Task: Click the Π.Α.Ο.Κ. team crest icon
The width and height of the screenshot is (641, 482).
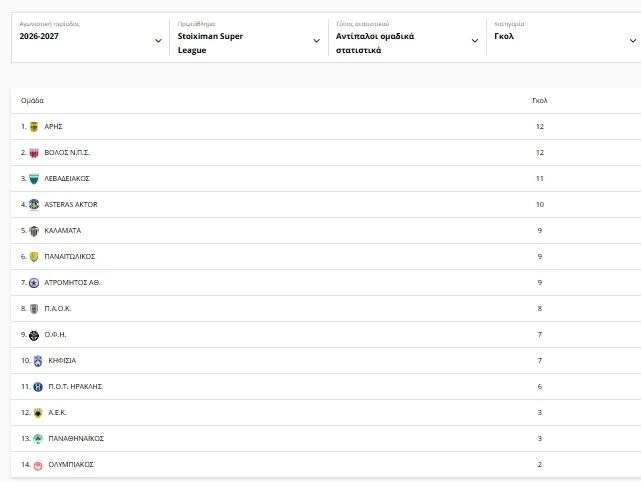Action: 34,309
